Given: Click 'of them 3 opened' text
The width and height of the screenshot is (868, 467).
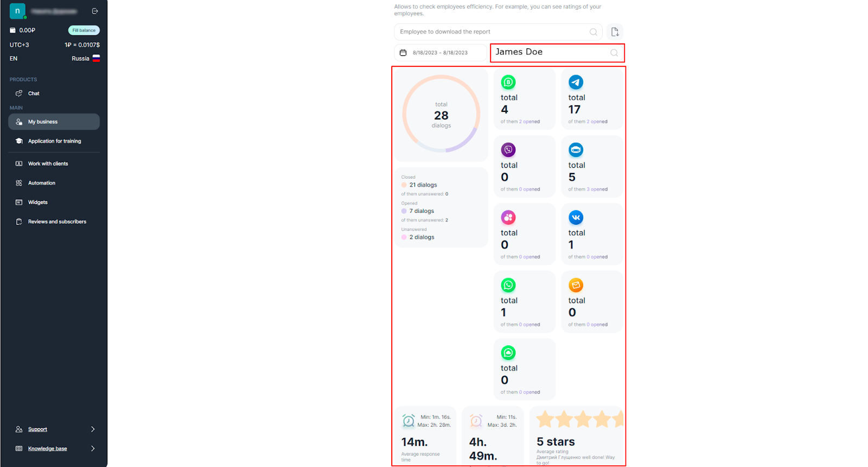Looking at the screenshot, I should (x=588, y=190).
